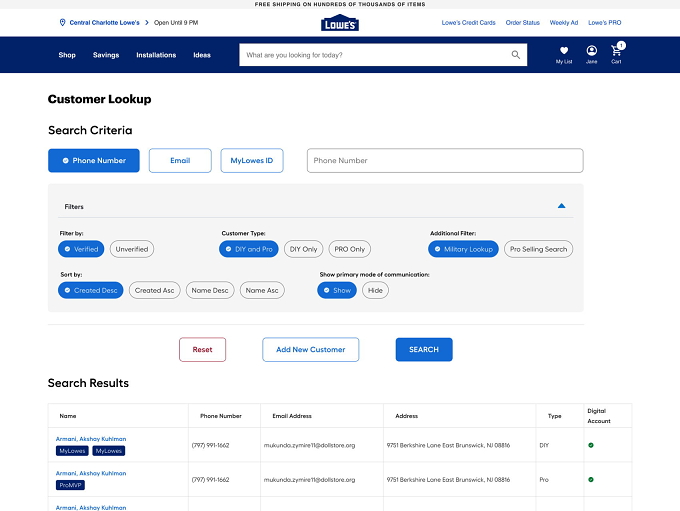
Task: Click the Lowe's logo
Action: (x=340, y=23)
